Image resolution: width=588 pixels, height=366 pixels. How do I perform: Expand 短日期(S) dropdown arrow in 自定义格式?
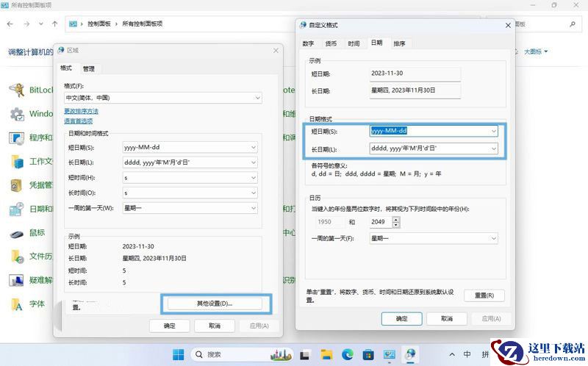493,131
